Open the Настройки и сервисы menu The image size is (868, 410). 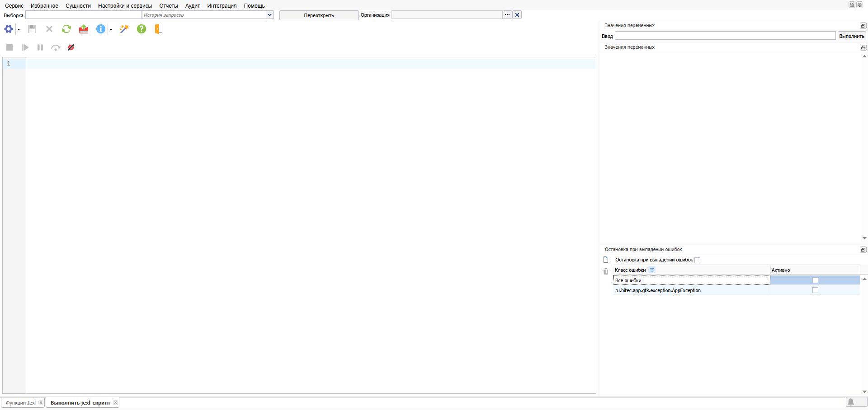point(125,6)
